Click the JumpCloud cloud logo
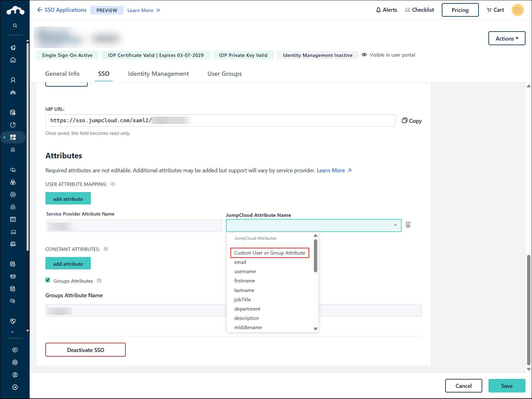Image resolution: width=532 pixels, height=399 pixels. point(15,11)
